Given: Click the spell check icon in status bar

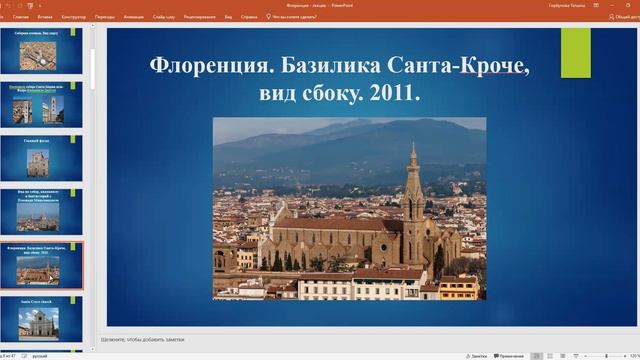Looking at the screenshot, I should click(x=24, y=356).
